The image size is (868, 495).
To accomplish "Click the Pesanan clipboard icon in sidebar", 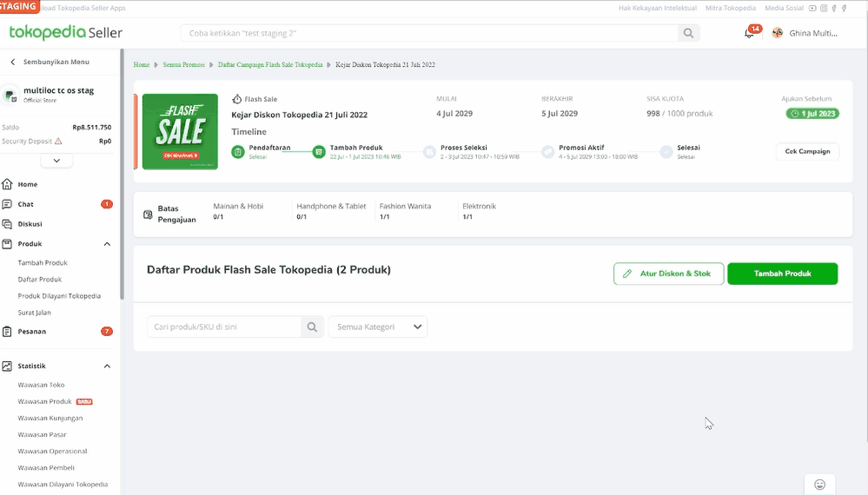I will point(7,331).
